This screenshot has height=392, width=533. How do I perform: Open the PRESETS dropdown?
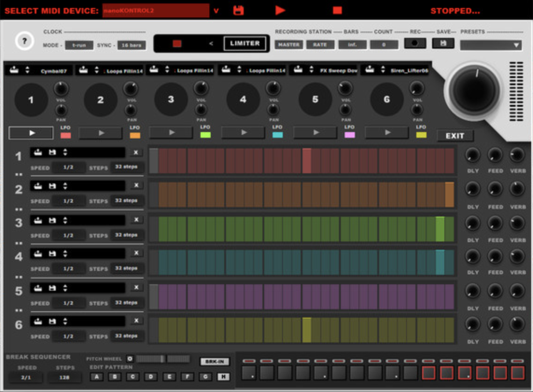click(491, 45)
